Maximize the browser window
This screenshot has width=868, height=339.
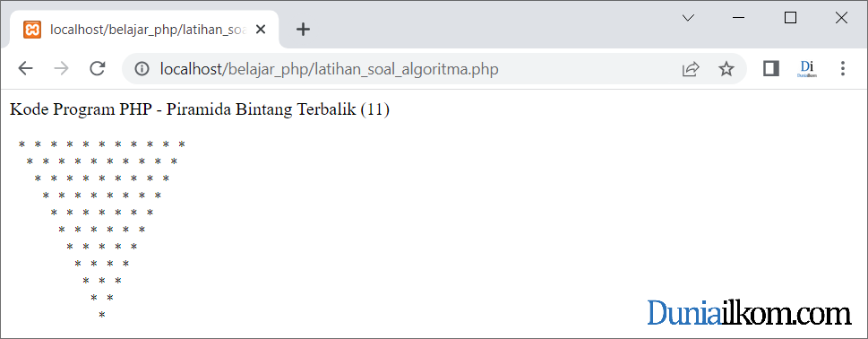[x=790, y=18]
